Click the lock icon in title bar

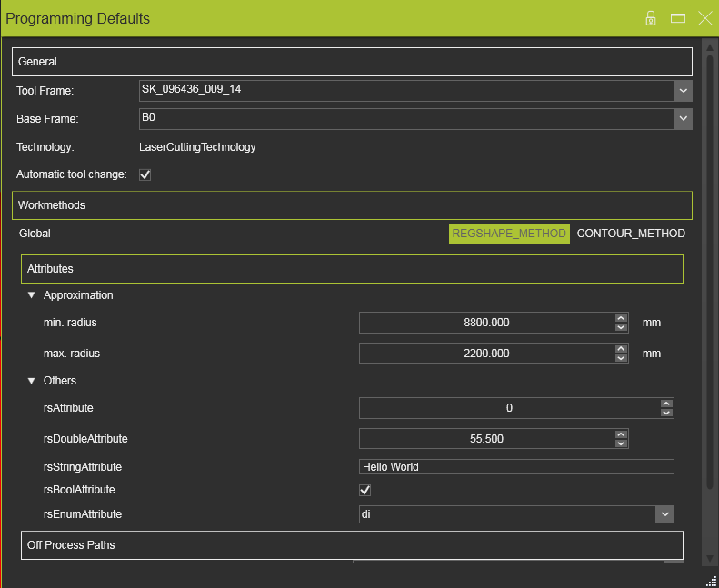click(651, 18)
